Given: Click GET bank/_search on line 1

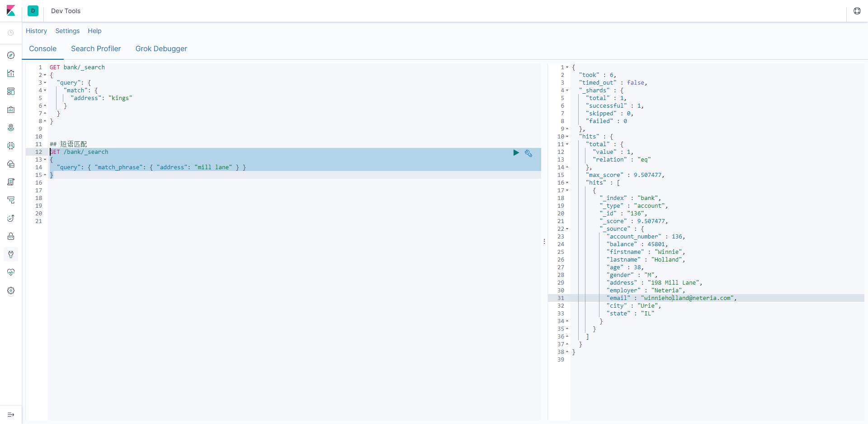Looking at the screenshot, I should click(x=77, y=67).
